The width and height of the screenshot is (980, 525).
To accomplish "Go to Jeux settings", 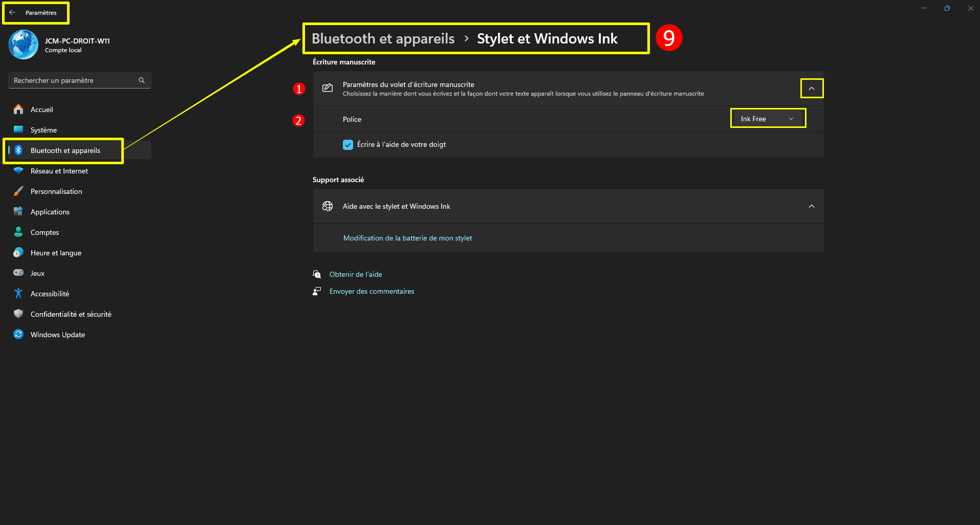I will (x=80, y=273).
